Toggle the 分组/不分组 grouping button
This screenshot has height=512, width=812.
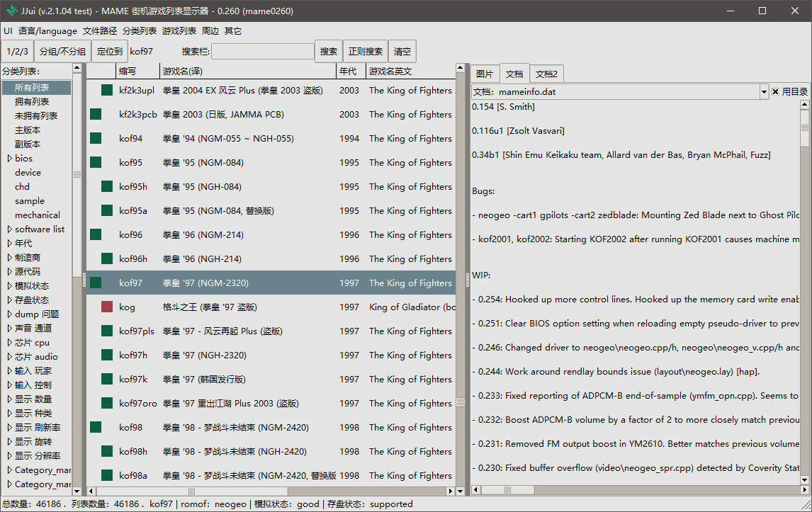pos(62,51)
